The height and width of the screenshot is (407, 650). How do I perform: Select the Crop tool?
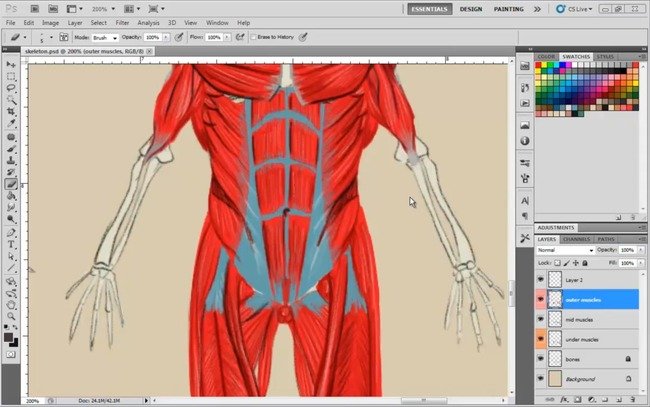click(11, 111)
